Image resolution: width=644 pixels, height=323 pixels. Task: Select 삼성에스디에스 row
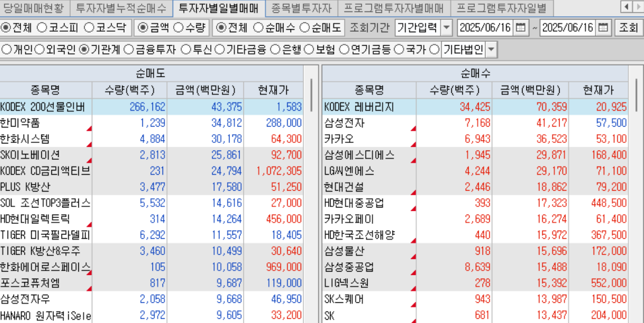click(475, 155)
